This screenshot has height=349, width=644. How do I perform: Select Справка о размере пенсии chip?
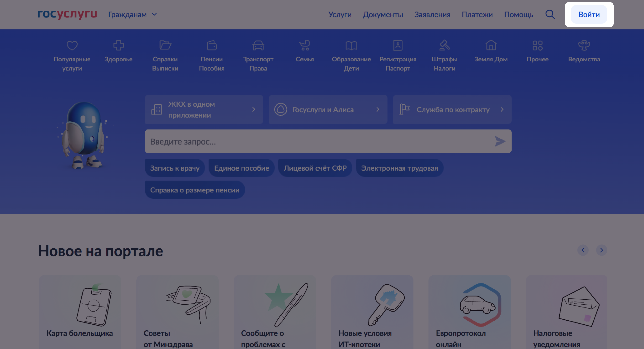pos(195,190)
